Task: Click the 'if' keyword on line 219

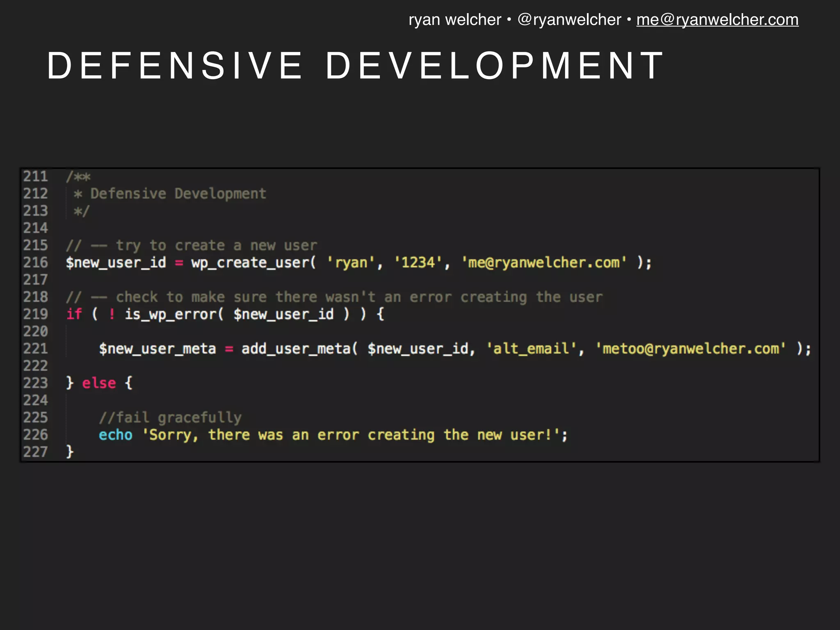Action: click(x=74, y=314)
